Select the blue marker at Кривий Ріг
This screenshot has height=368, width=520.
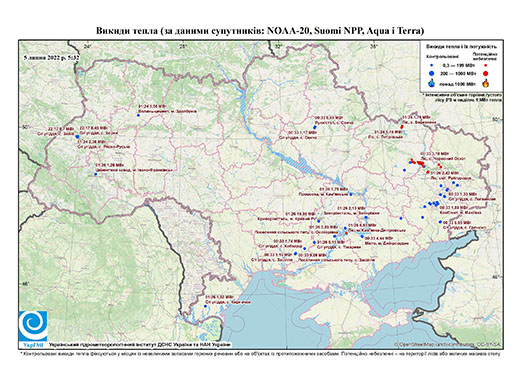coord(319,221)
